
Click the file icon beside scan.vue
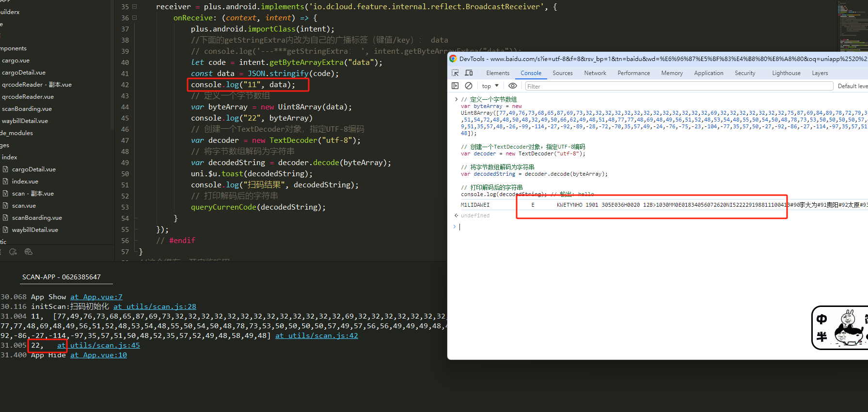point(5,205)
